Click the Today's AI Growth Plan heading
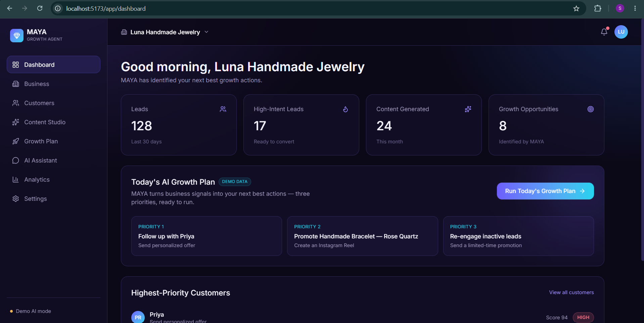Image resolution: width=644 pixels, height=323 pixels. pos(173,182)
